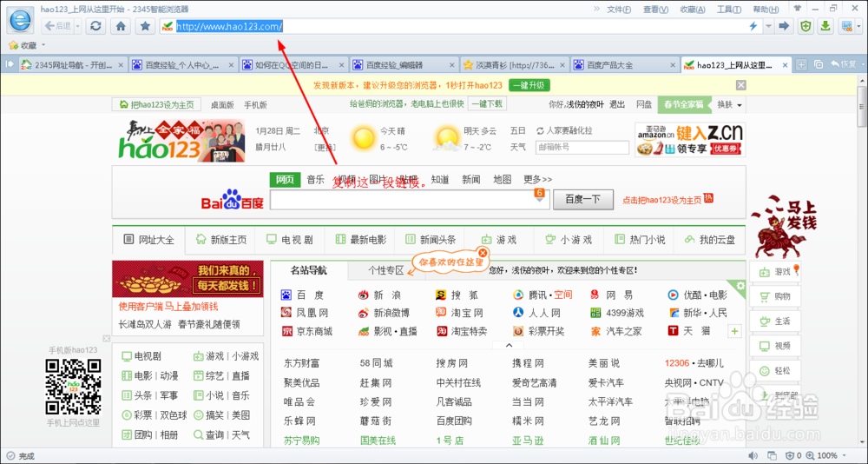Click the 退出 logout link
868x464 pixels.
pos(616,104)
